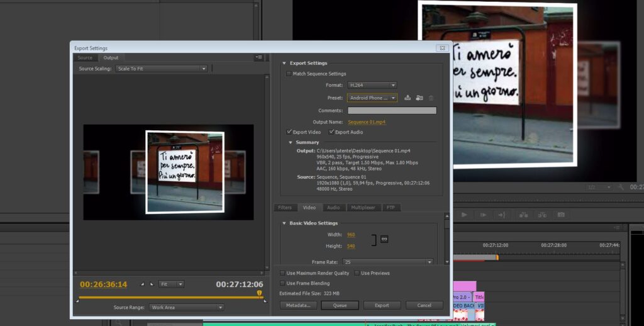Click the Program Monitor wrench settings icon
This screenshot has height=326, width=644.
tap(621, 187)
